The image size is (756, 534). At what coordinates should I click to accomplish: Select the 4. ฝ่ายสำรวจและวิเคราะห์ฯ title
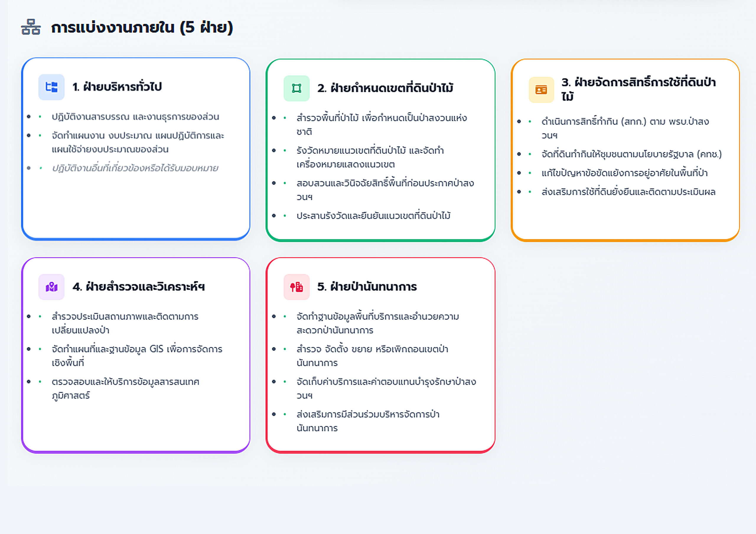[139, 286]
